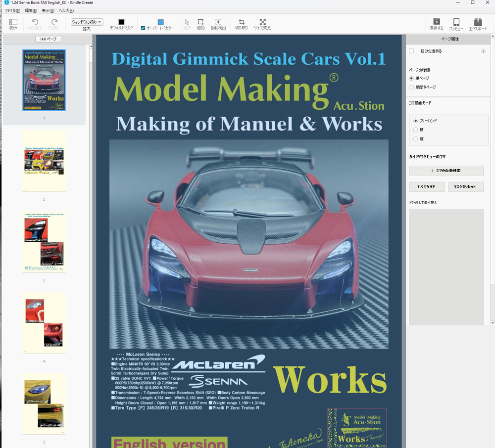495x448 pixels.
Task: Click the すべてクリア button
Action: (427, 186)
